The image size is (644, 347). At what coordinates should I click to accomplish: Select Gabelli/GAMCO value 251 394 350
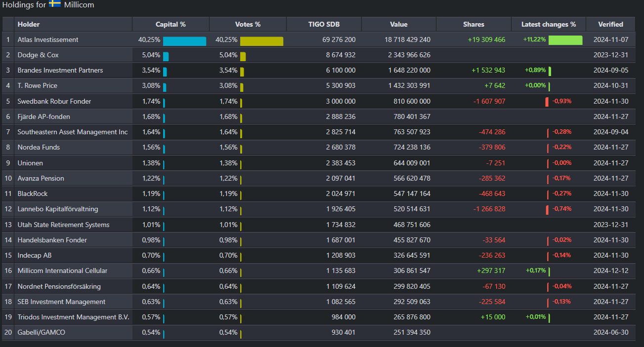click(x=412, y=332)
